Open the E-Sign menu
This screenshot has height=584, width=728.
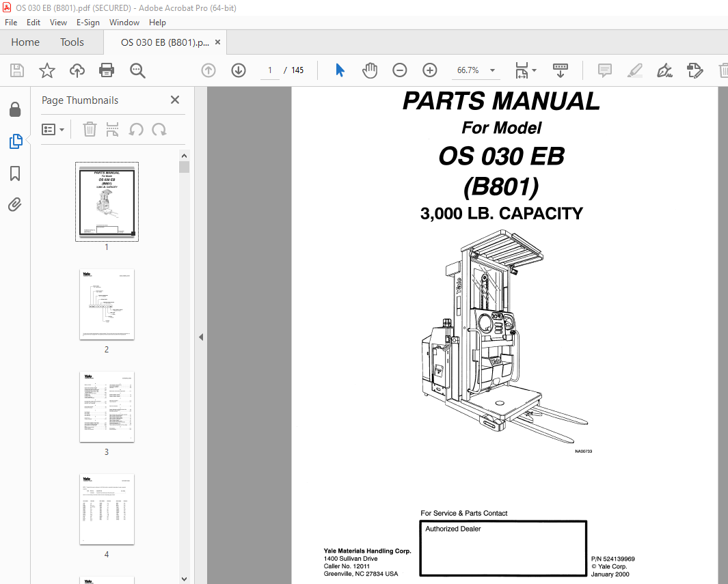(87, 23)
